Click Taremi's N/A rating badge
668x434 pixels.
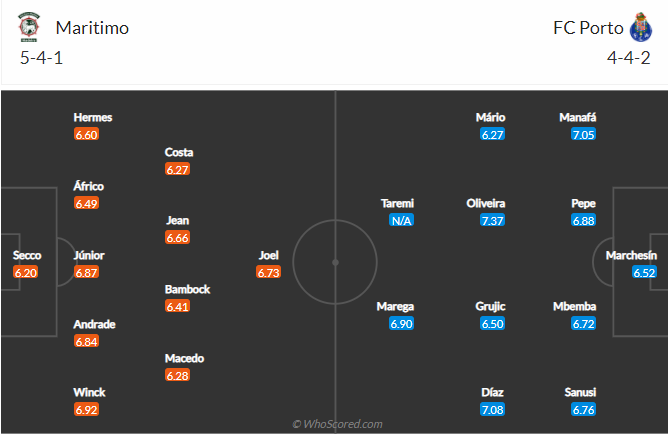(401, 221)
